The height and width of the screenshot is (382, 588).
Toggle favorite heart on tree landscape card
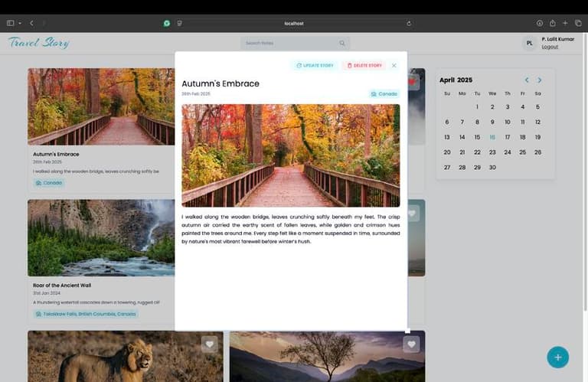click(411, 344)
